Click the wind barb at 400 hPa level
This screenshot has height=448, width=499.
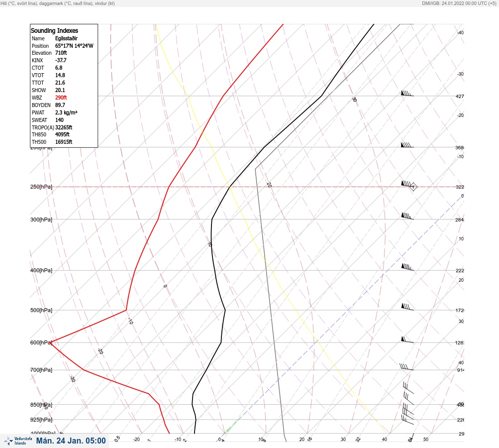[407, 267]
